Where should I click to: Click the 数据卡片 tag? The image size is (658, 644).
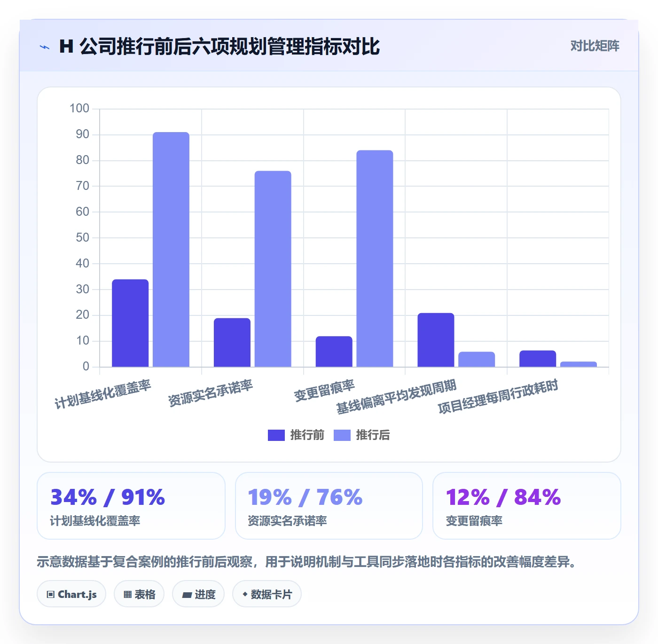tap(267, 594)
